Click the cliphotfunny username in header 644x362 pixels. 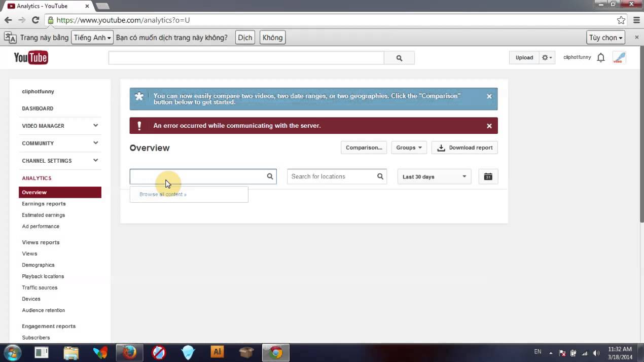click(x=577, y=57)
